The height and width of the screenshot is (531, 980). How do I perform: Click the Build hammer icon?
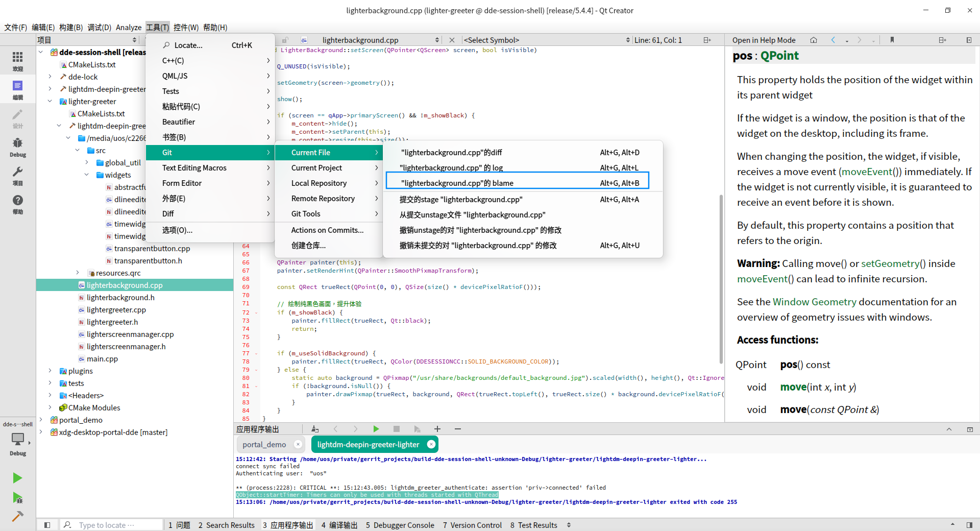[x=17, y=516]
